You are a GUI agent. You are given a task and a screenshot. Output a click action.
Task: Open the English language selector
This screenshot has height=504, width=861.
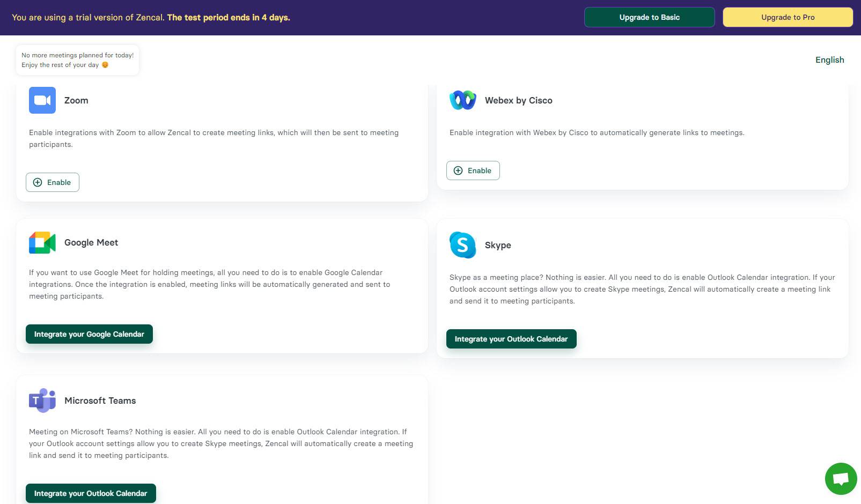(x=829, y=60)
